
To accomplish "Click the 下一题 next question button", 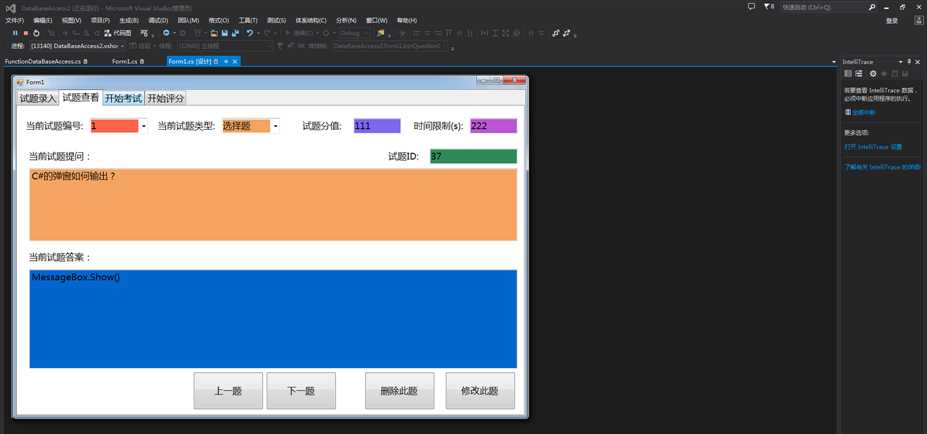I will point(301,391).
